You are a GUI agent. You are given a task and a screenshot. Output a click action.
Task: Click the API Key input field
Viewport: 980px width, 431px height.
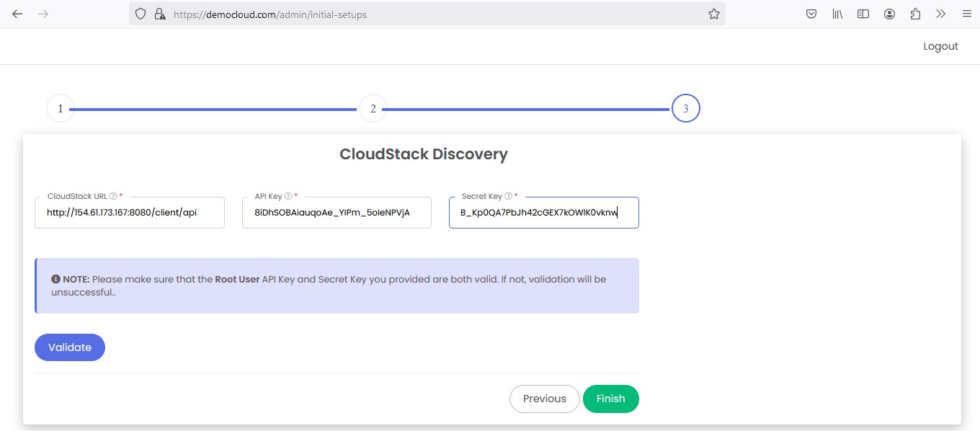pyautogui.click(x=337, y=213)
